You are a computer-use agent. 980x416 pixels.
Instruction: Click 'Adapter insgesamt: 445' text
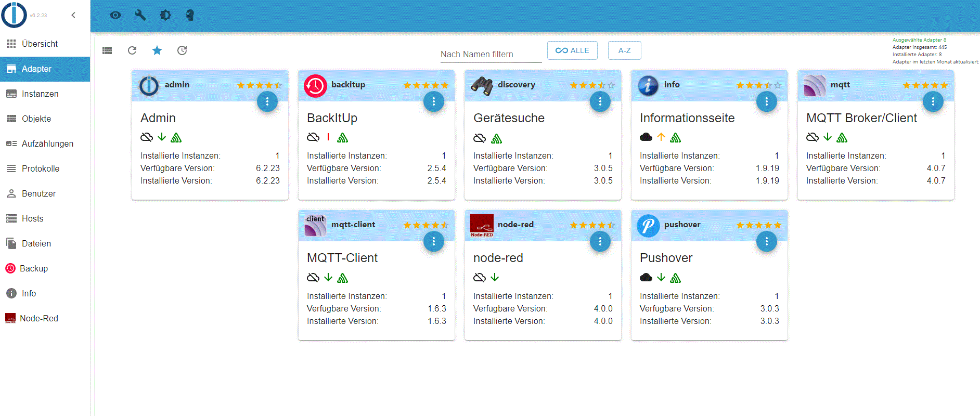(920, 47)
